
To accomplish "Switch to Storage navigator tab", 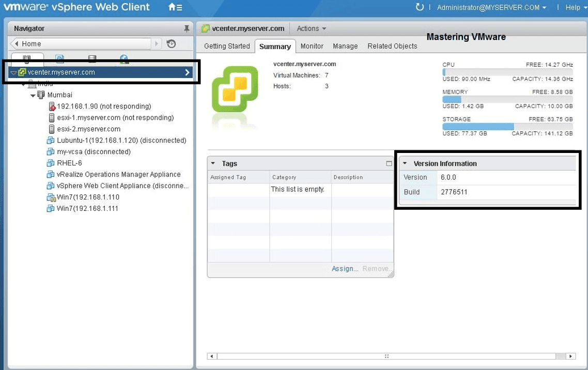I will pyautogui.click(x=92, y=58).
